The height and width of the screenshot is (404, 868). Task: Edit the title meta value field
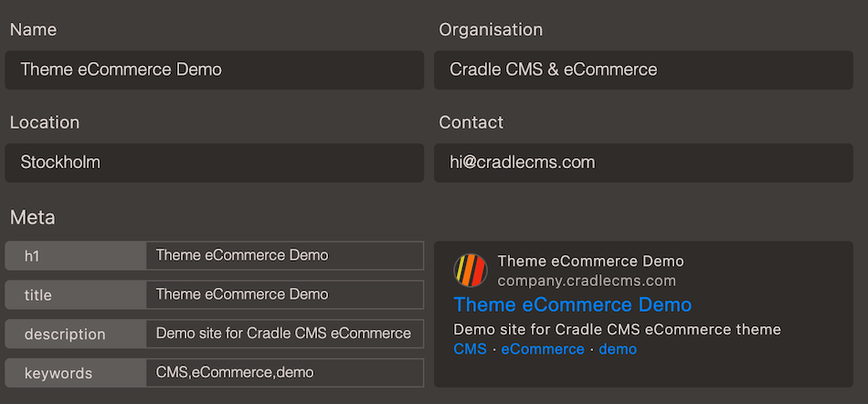click(x=285, y=294)
